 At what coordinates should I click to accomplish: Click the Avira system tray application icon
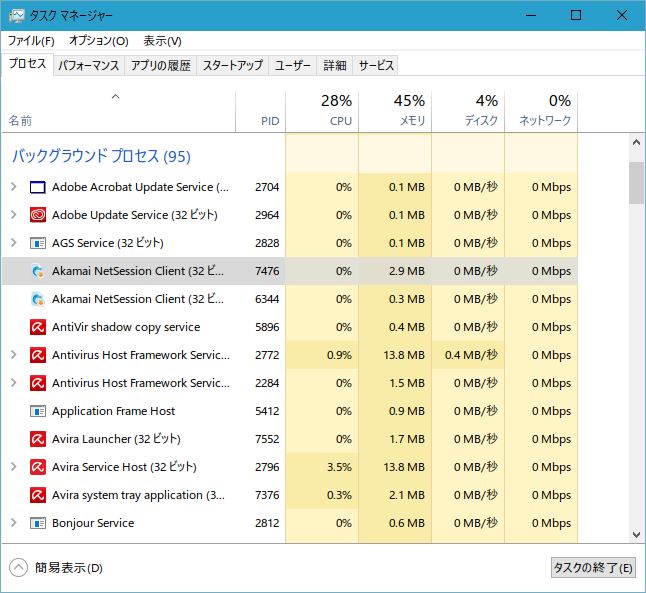click(x=37, y=496)
